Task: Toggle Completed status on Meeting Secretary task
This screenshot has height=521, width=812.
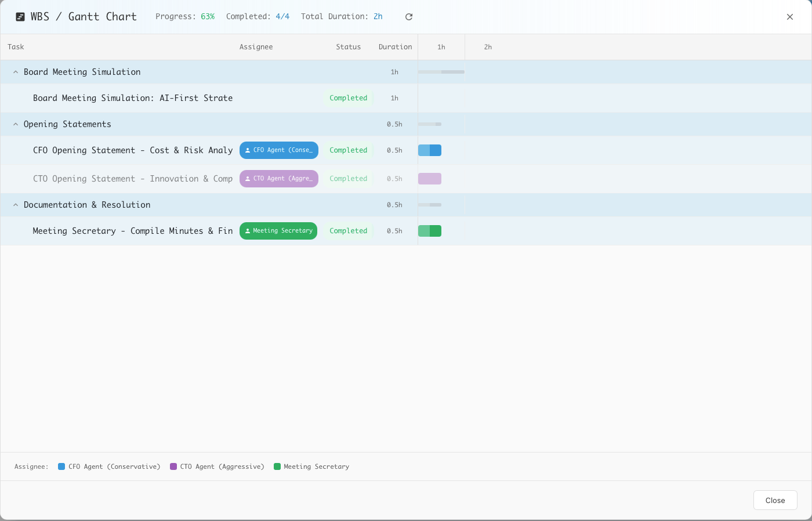Action: click(348, 231)
